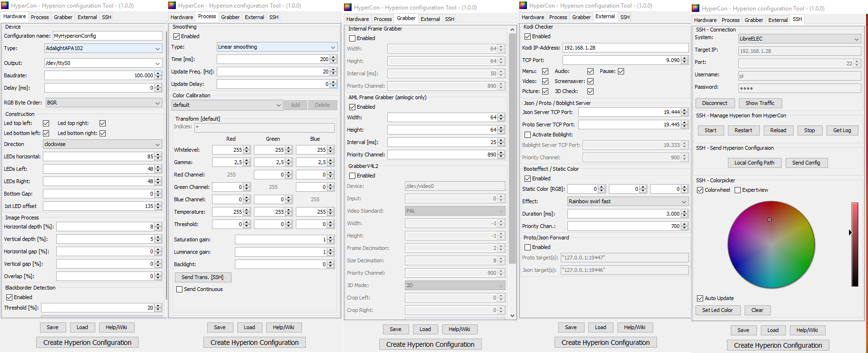868x353 pixels.
Task: Increase LEDs horizontal value using up arrow
Action: pos(158,155)
